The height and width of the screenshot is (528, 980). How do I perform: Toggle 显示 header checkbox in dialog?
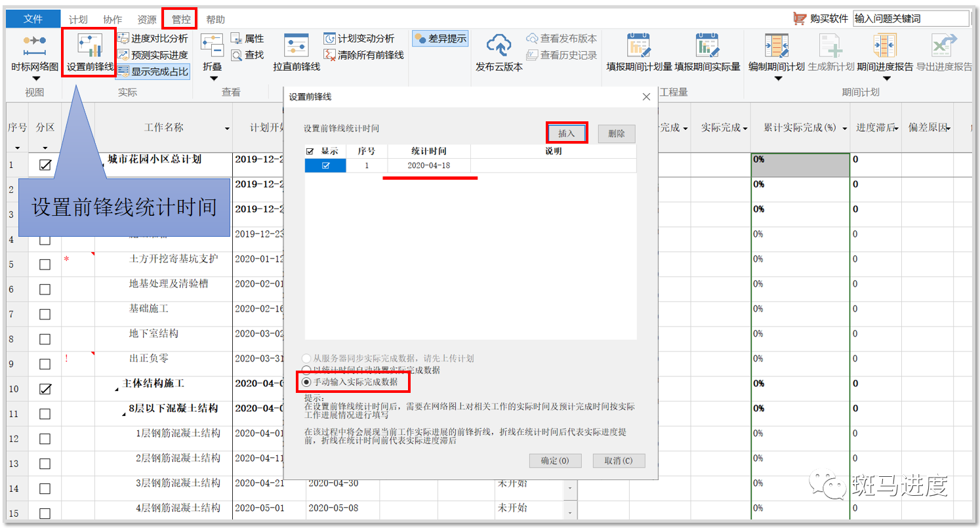pyautogui.click(x=310, y=152)
